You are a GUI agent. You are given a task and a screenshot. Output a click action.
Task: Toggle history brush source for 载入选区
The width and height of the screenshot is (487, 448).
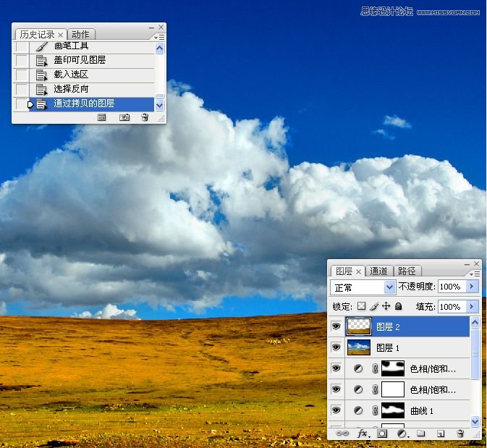(22, 75)
